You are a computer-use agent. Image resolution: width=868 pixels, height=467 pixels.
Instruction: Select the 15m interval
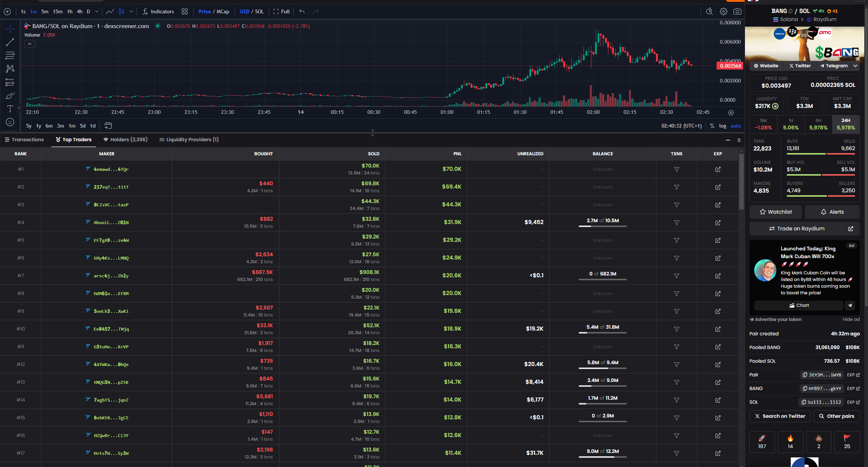tap(58, 11)
